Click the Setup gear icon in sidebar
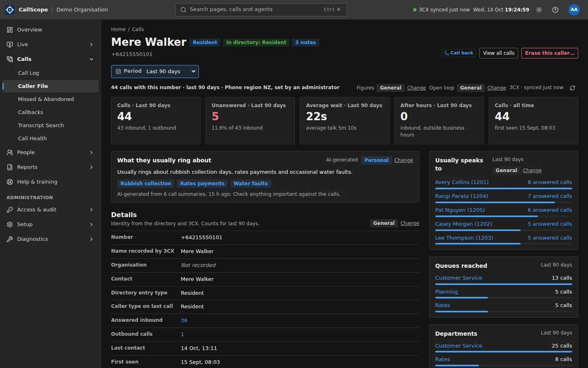The image size is (588, 368). [x=10, y=224]
